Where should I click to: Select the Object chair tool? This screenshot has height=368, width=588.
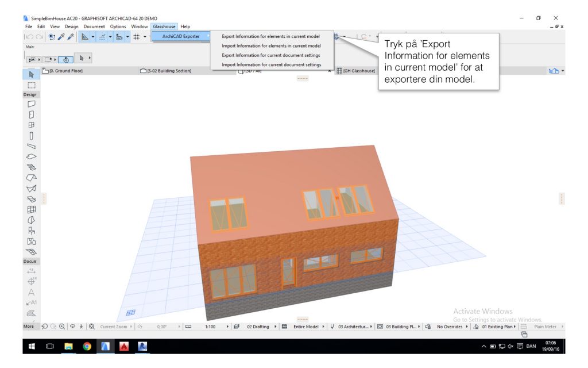point(32,231)
